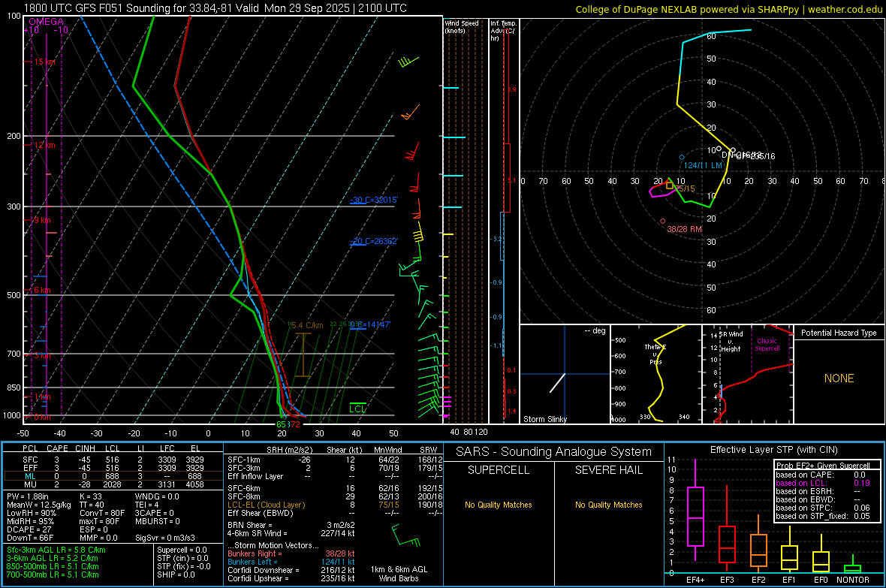Select the highlighted ML parcel row
The width and height of the screenshot is (886, 588).
[113, 476]
